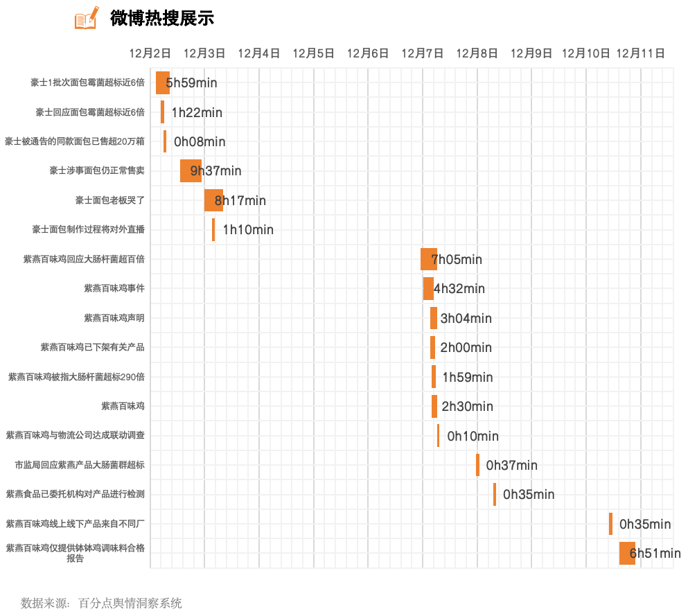This screenshot has height=616, width=688.
Task: Click the row label 紫燕百味鸡声明
Action: pos(114,318)
